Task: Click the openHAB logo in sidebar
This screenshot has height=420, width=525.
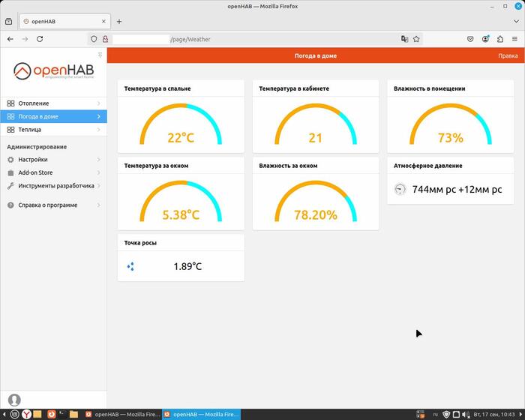Action: 53,70
